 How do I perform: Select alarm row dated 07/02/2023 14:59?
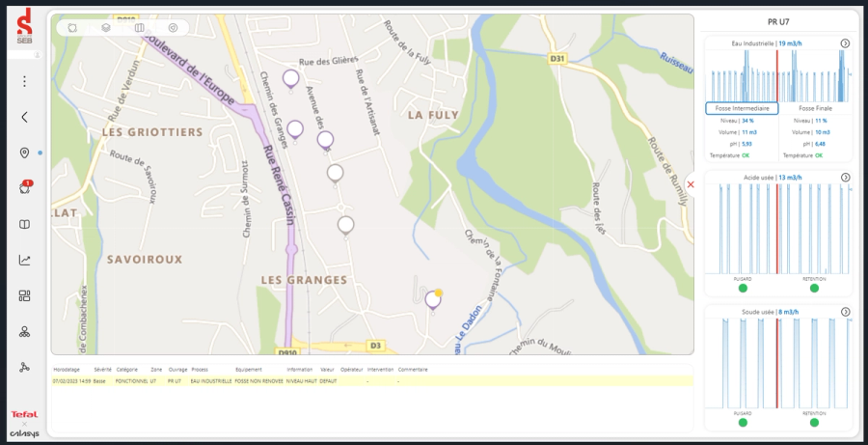point(372,381)
